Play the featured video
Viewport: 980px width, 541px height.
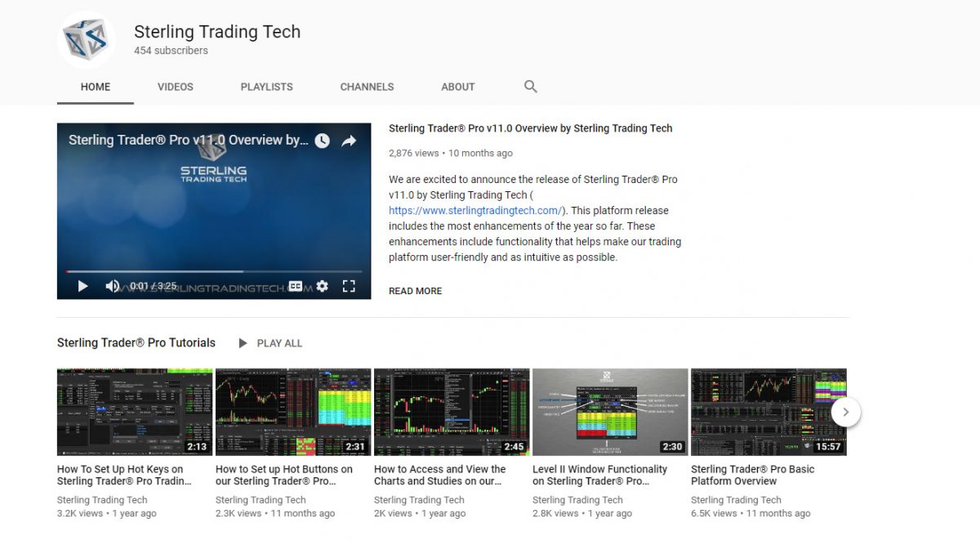click(82, 286)
